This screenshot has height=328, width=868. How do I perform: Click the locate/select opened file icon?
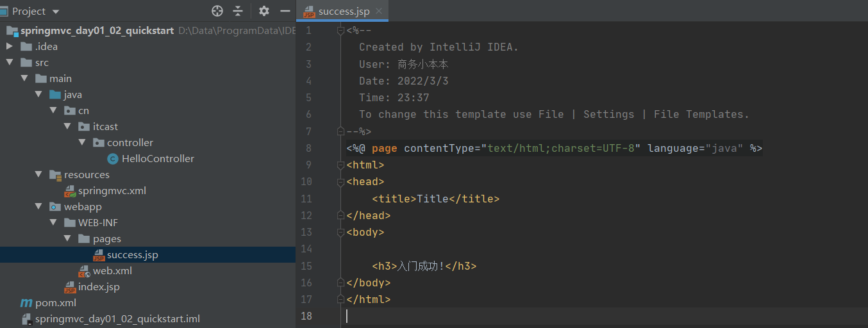pyautogui.click(x=217, y=11)
